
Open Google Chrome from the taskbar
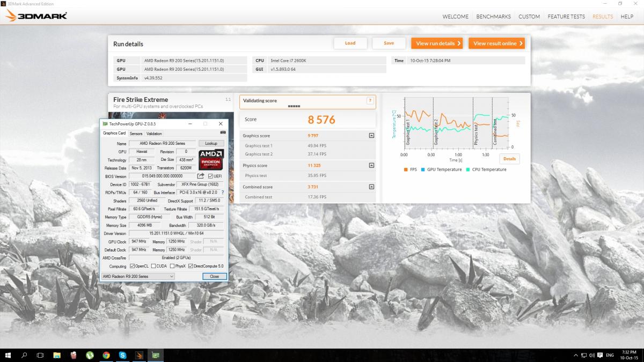pyautogui.click(x=106, y=355)
